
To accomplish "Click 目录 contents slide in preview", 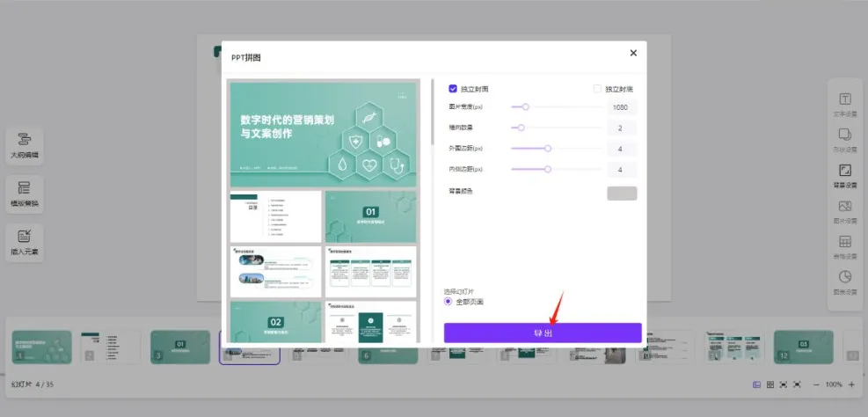I will coord(275,216).
